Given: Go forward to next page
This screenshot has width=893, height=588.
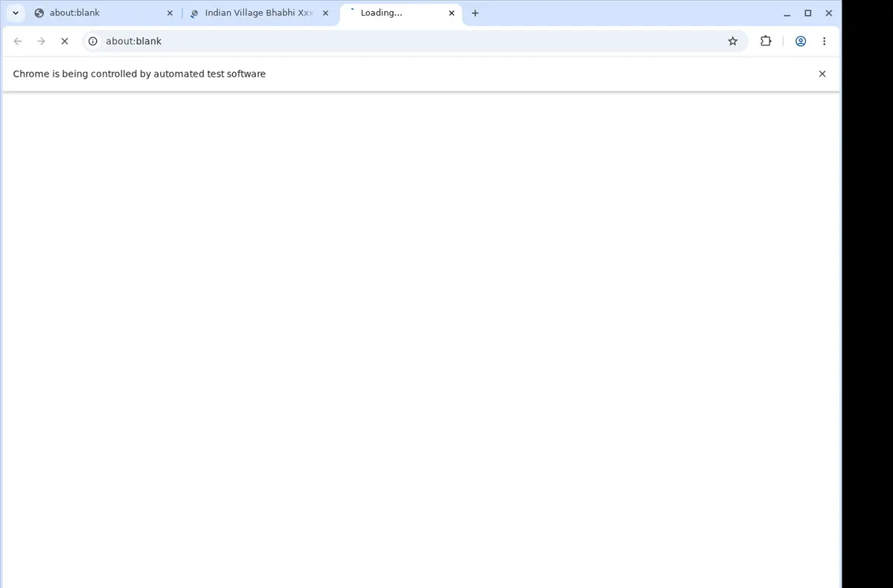Looking at the screenshot, I should (41, 41).
